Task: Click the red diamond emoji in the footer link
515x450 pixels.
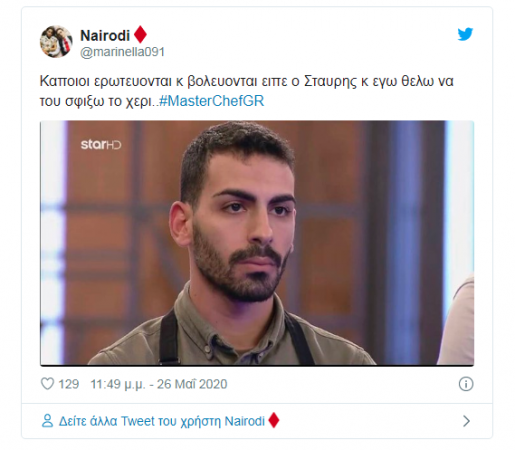Action: tap(274, 420)
